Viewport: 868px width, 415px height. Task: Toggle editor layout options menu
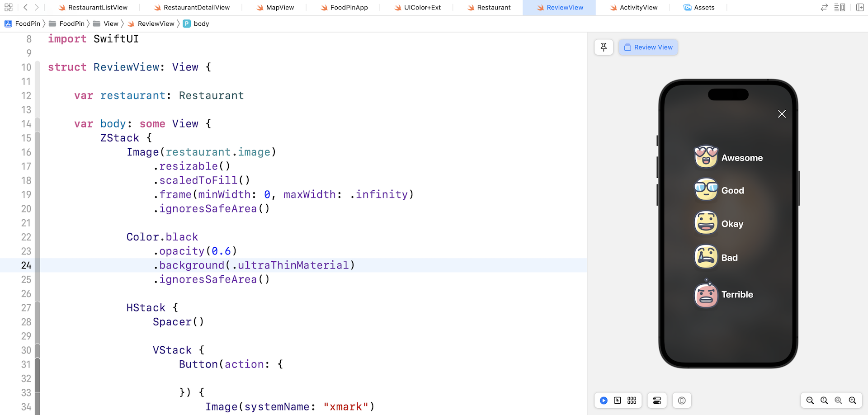pyautogui.click(x=840, y=7)
